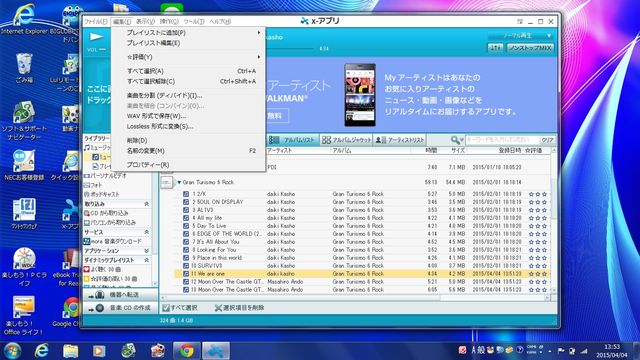Collapse the サービス sidebar section
Screen dimensions: 640x360
coord(147,232)
